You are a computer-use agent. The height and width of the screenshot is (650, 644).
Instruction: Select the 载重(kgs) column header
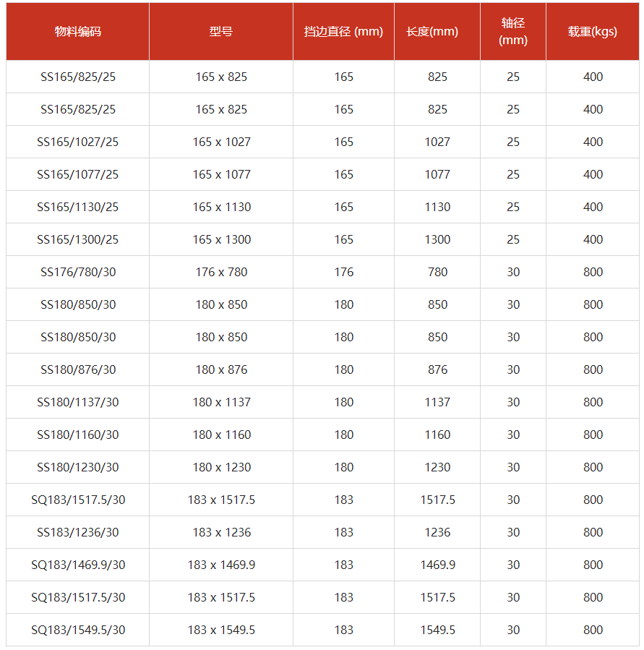click(x=593, y=32)
